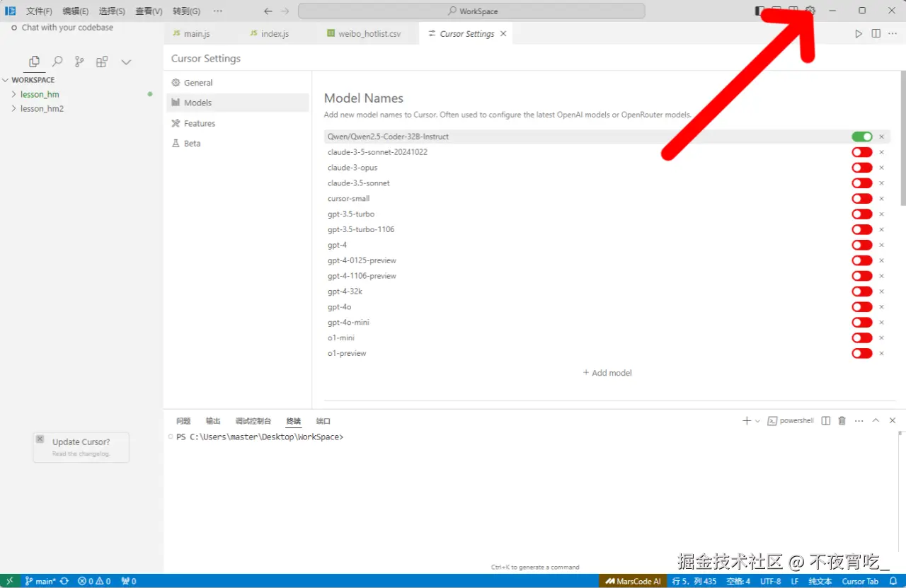Image resolution: width=906 pixels, height=588 pixels.
Task: Open the Search view icon
Action: pos(57,62)
